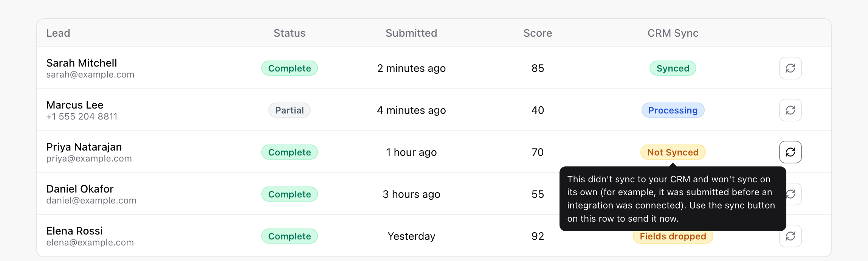Image resolution: width=868 pixels, height=261 pixels.
Task: Select the CRM Sync column header
Action: (673, 33)
